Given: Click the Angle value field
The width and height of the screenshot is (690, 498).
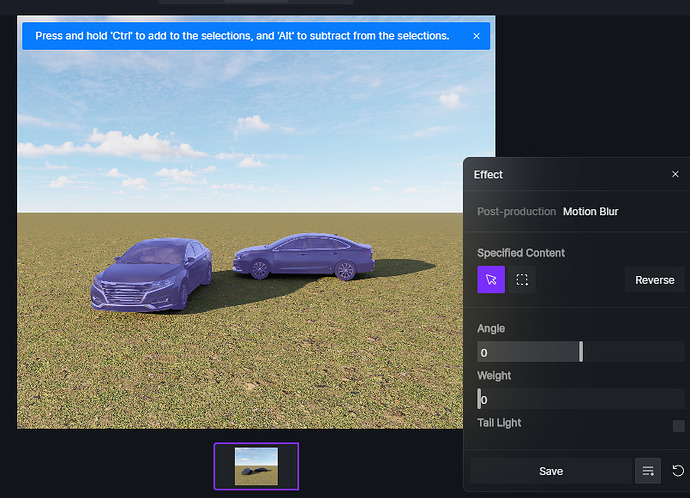Looking at the screenshot, I should pyautogui.click(x=527, y=352).
